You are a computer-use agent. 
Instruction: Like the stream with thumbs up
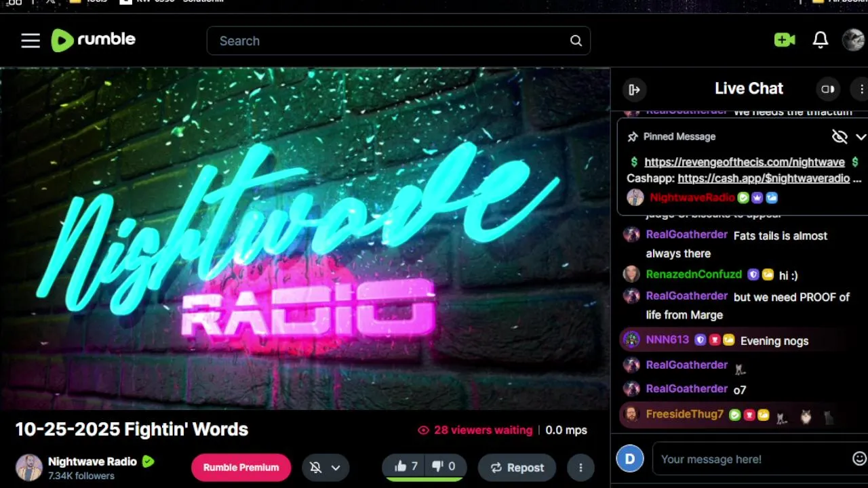click(405, 466)
